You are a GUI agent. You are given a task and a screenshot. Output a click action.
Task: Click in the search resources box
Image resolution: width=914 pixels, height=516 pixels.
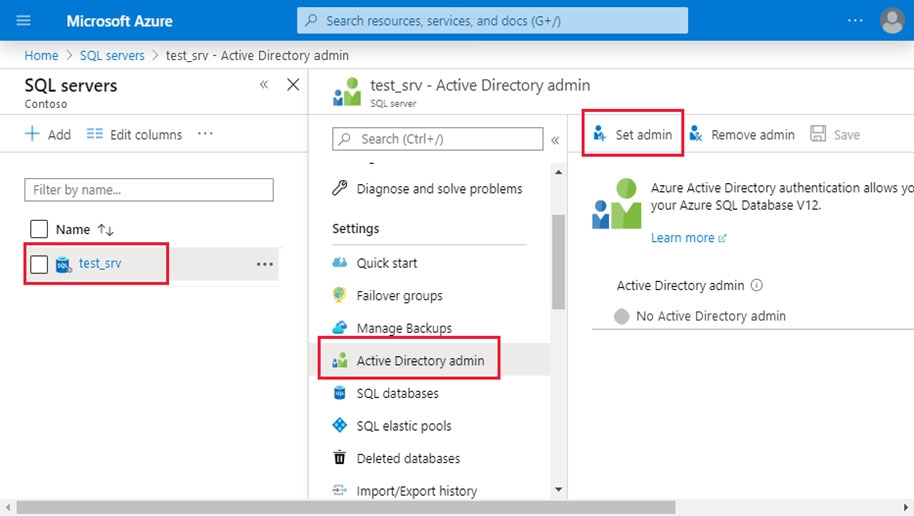tap(492, 21)
